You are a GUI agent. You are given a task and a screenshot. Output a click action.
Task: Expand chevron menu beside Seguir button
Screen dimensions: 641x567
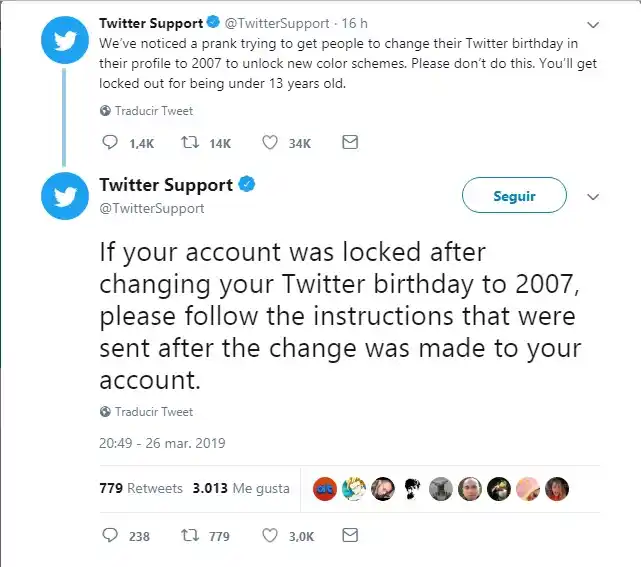[593, 197]
